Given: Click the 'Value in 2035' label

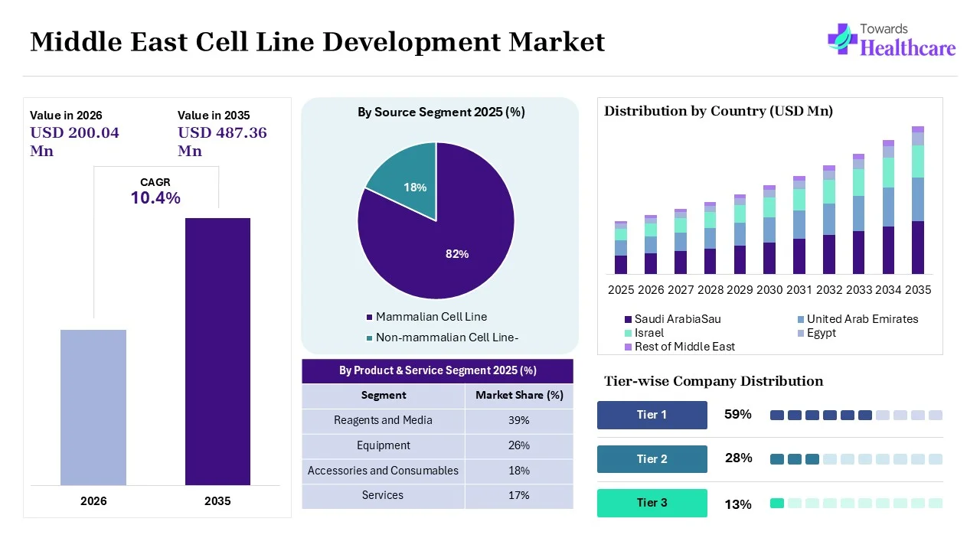Looking at the screenshot, I should click(x=214, y=115).
